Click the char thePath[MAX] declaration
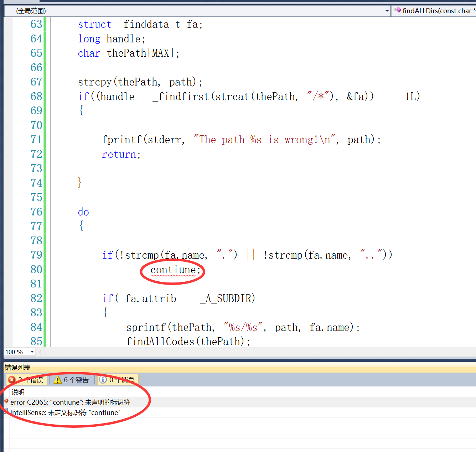 (129, 53)
